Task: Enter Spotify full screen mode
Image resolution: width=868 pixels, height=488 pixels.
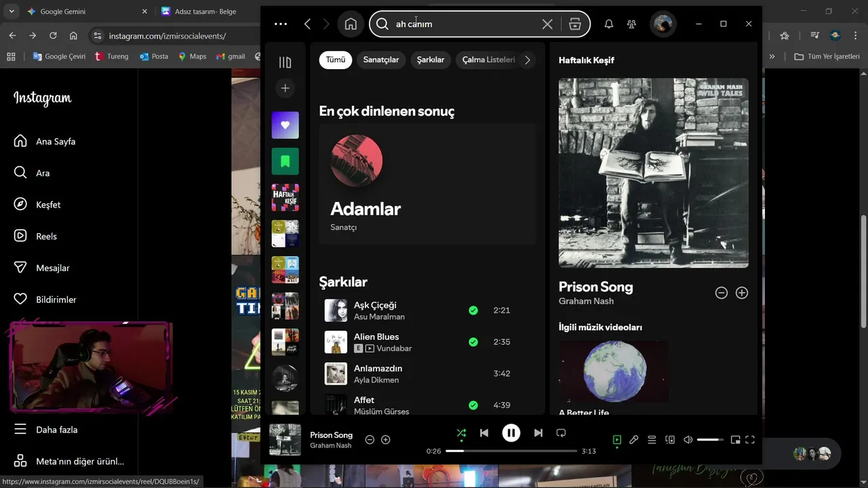Action: [750, 440]
